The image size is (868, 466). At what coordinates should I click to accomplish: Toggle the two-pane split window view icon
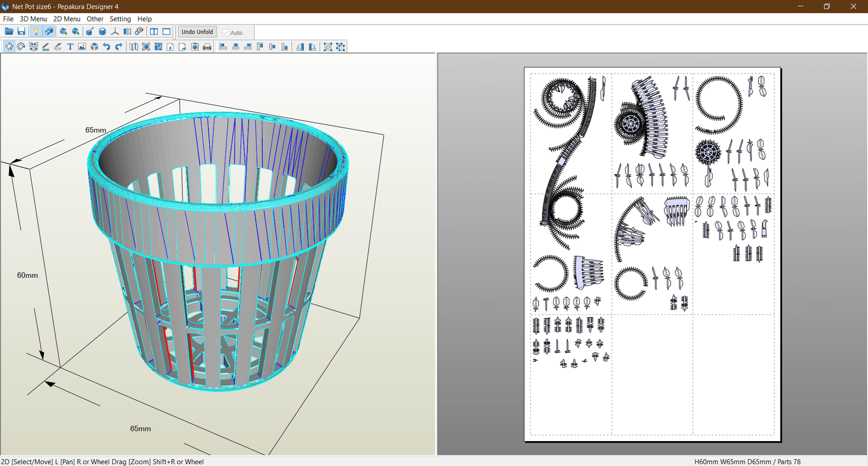point(154,32)
